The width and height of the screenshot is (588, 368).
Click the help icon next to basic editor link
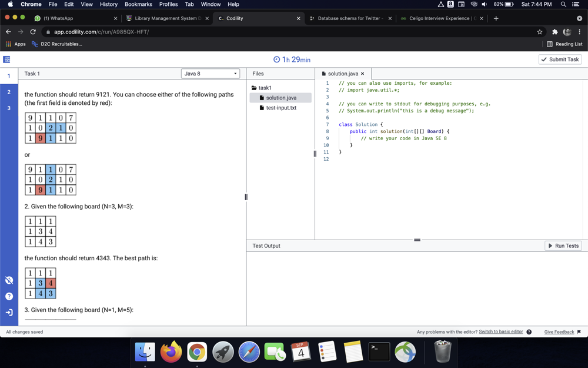[529, 332]
